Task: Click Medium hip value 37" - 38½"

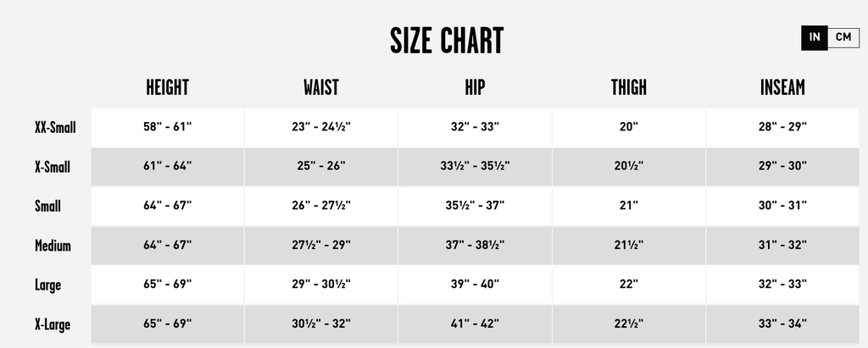Action: 476,246
